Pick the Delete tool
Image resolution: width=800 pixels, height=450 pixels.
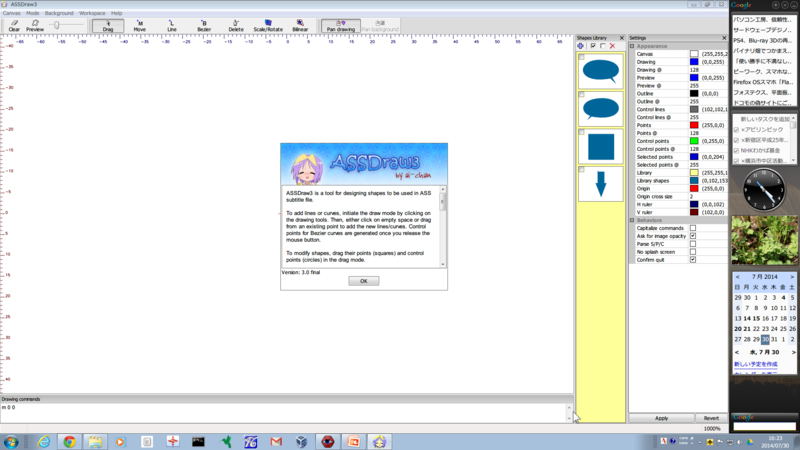(236, 26)
